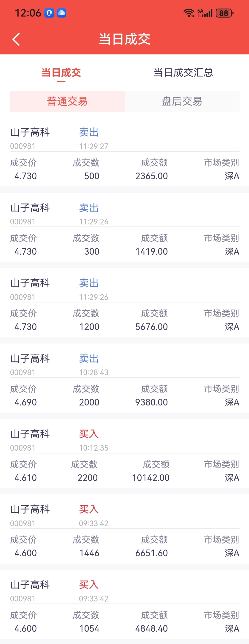Tap the Wi-Fi status icon
The width and height of the screenshot is (249, 644).
188,13
